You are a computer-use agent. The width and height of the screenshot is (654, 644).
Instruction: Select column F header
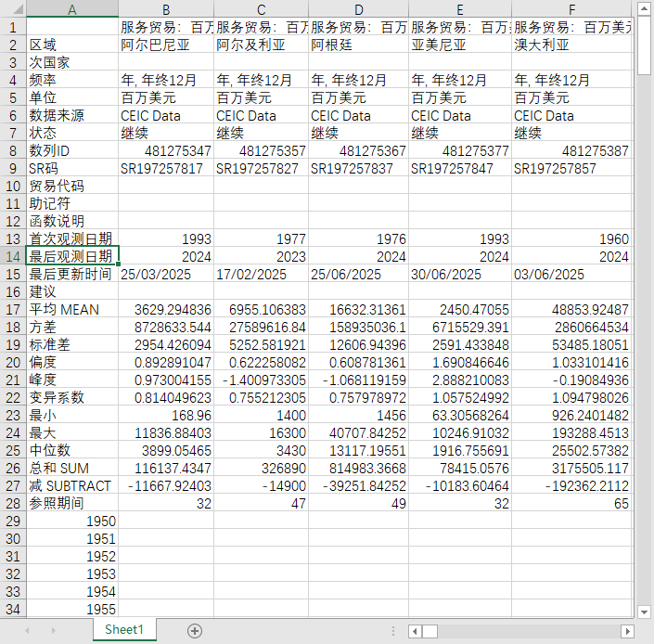point(571,9)
